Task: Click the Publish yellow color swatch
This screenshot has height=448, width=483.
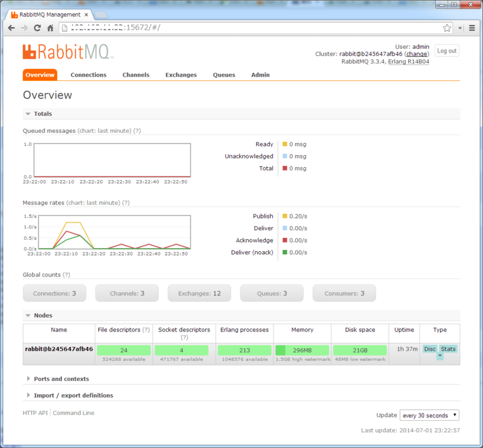Action: [x=284, y=216]
